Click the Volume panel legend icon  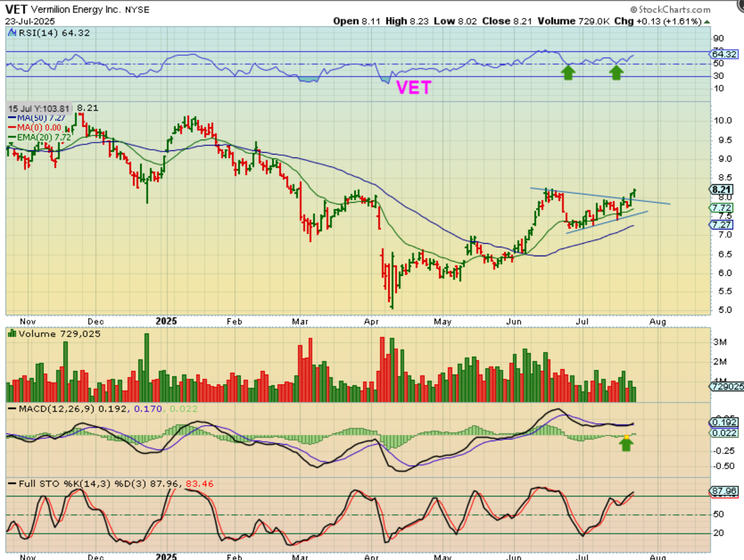(x=11, y=334)
